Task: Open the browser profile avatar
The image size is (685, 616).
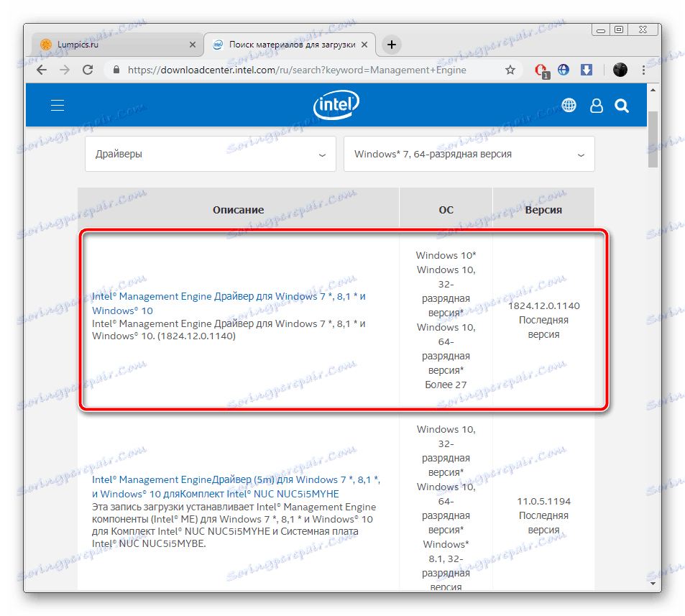Action: tap(620, 70)
